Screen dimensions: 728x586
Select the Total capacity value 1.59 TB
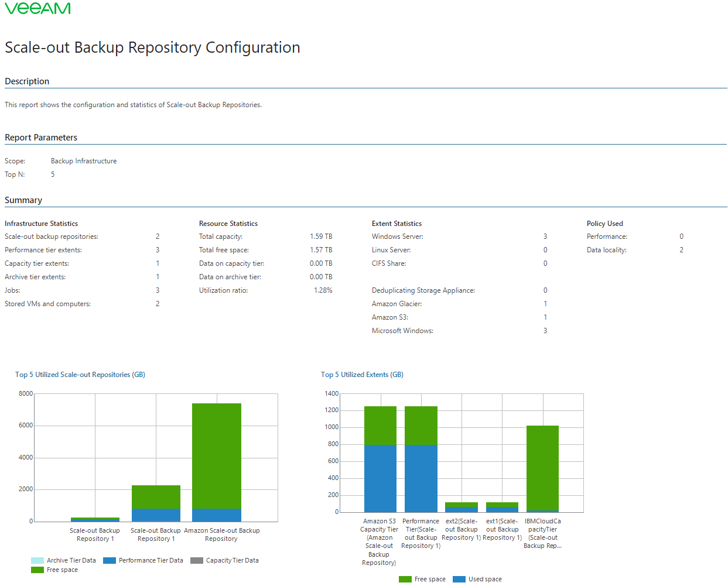[321, 237]
